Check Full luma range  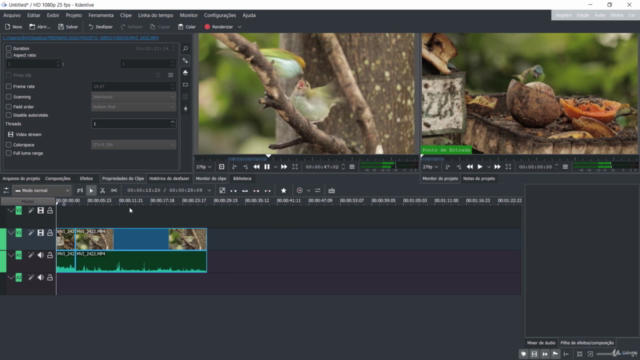tap(9, 153)
